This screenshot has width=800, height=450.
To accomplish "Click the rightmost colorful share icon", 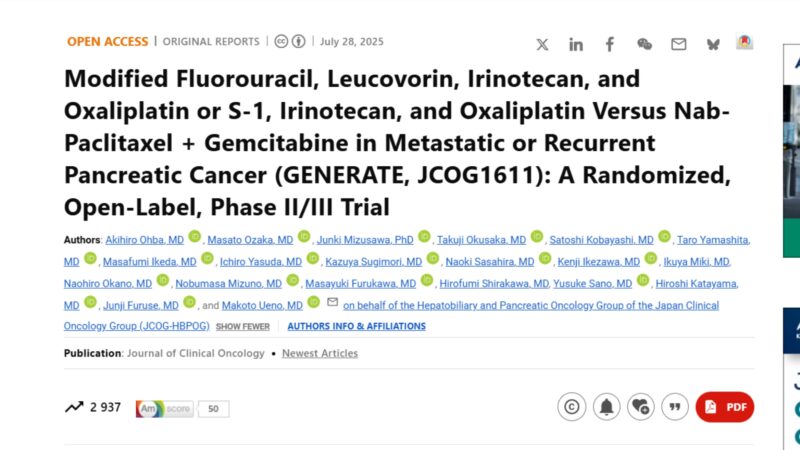I will (744, 42).
